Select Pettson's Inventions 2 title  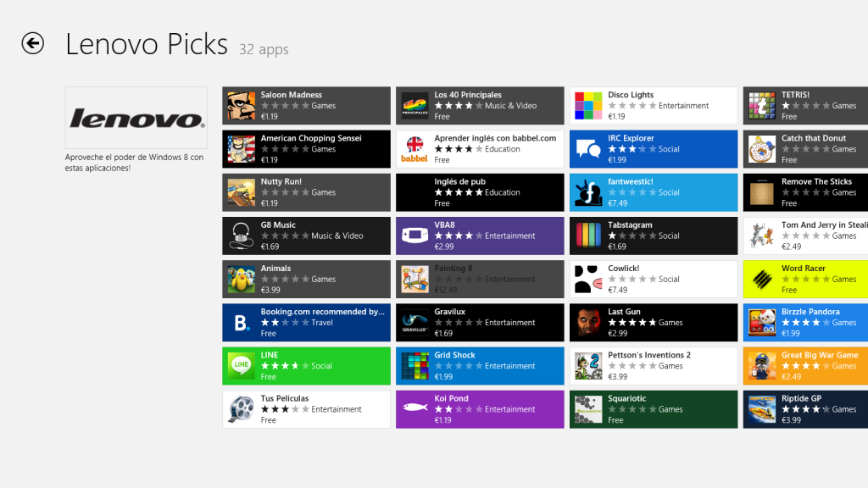pos(649,355)
